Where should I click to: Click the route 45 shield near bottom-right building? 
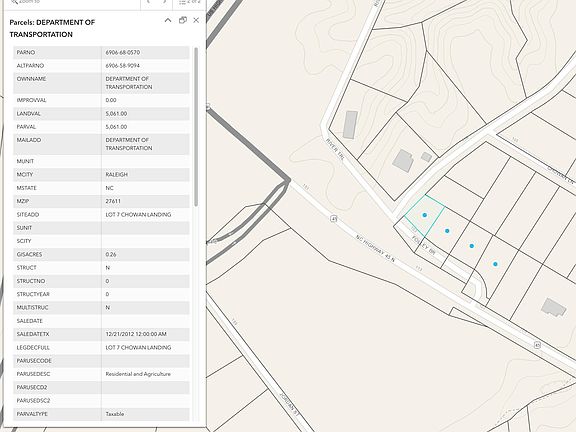pos(537,345)
